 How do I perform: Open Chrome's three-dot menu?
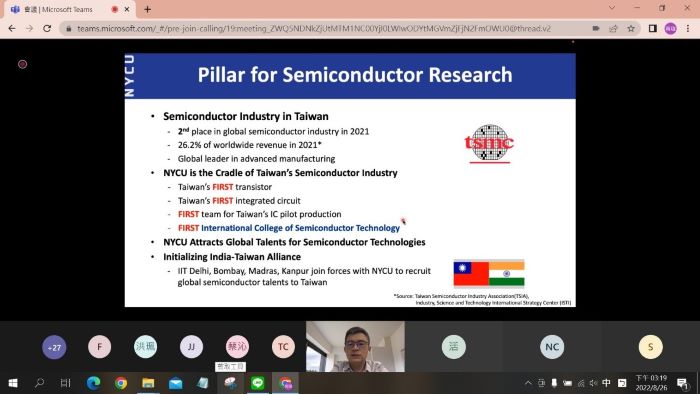[x=688, y=29]
